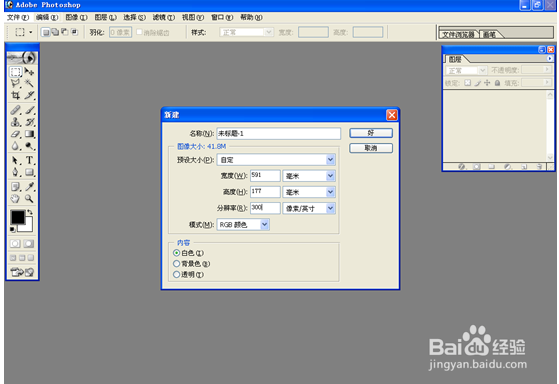Image resolution: width=559 pixels, height=384 pixels.
Task: Toggle the anti-alias checkbox in options bar
Action: click(x=139, y=32)
